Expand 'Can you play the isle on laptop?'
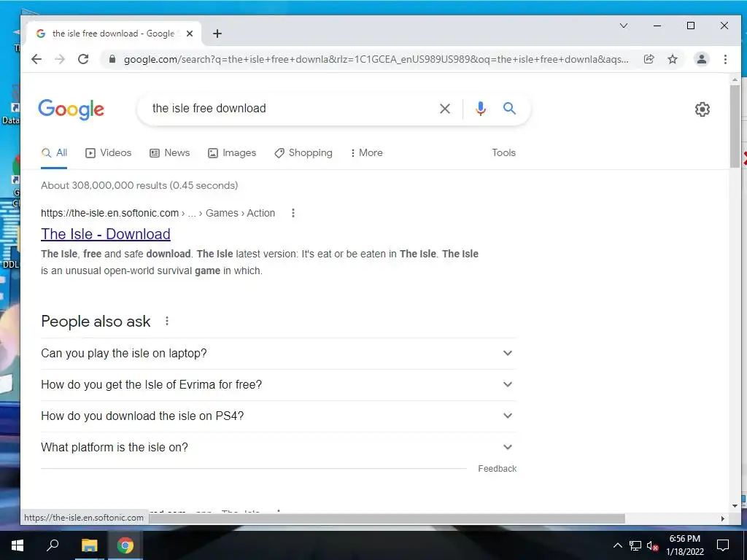 (279, 354)
